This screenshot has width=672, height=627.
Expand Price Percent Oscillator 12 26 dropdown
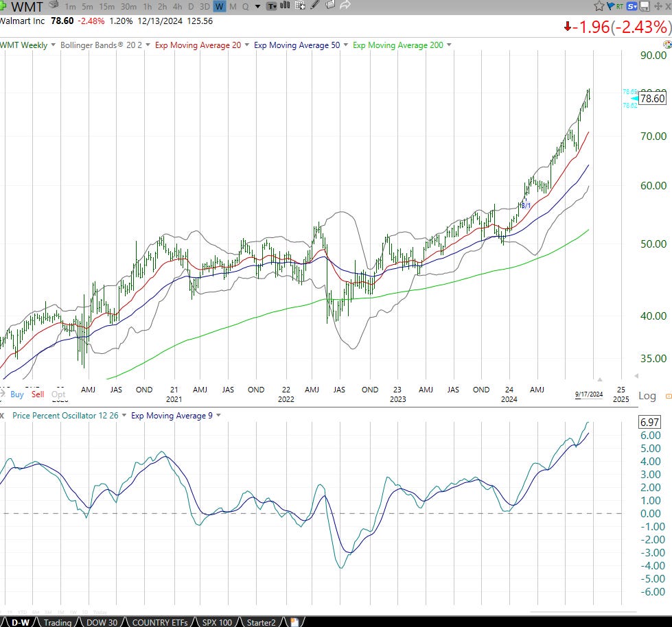[x=124, y=415]
